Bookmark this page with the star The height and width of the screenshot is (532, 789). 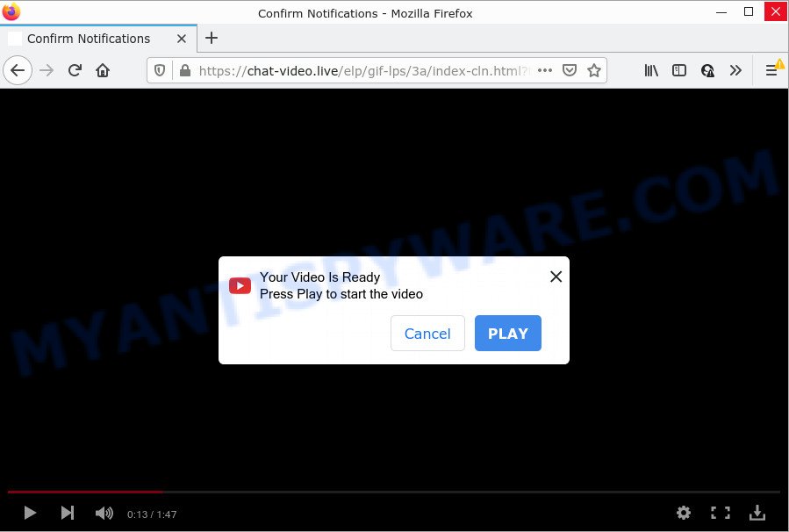coord(594,70)
